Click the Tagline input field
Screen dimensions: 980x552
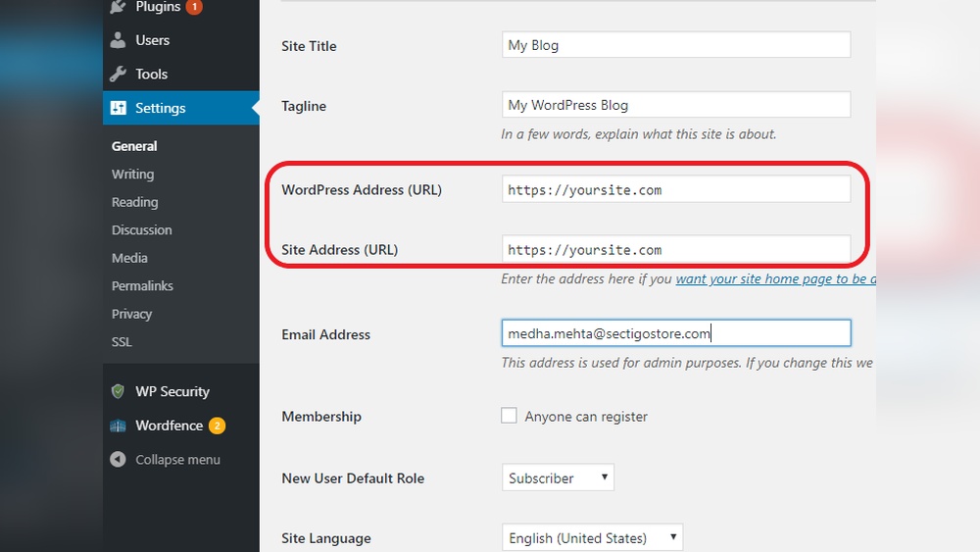[x=676, y=105]
